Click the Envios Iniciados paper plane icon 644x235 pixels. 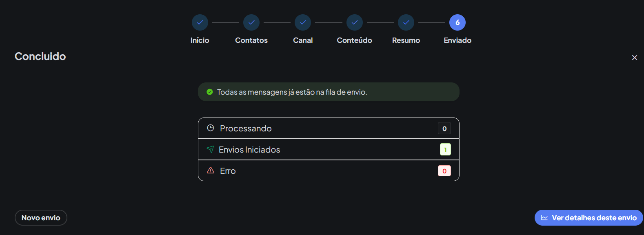[210, 149]
